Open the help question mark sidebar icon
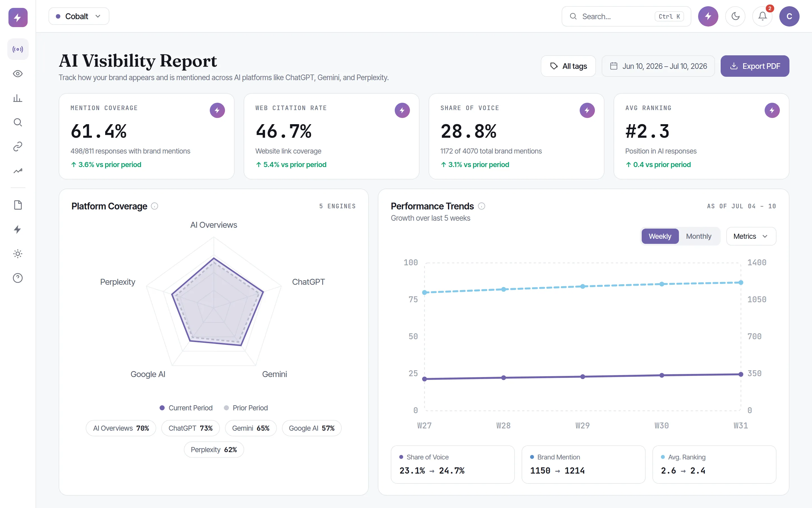The width and height of the screenshot is (812, 508). click(18, 278)
